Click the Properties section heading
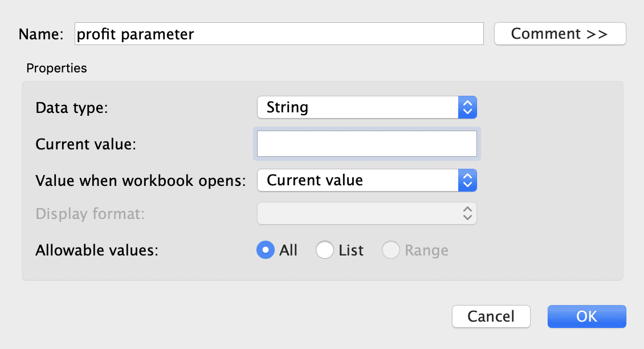Image resolution: width=644 pixels, height=349 pixels. 56,68
